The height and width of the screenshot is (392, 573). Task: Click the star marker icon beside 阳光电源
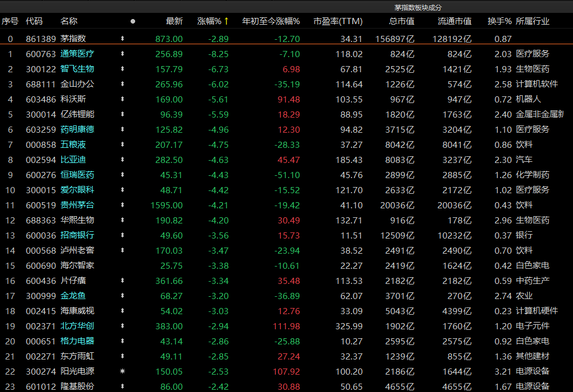point(122,371)
